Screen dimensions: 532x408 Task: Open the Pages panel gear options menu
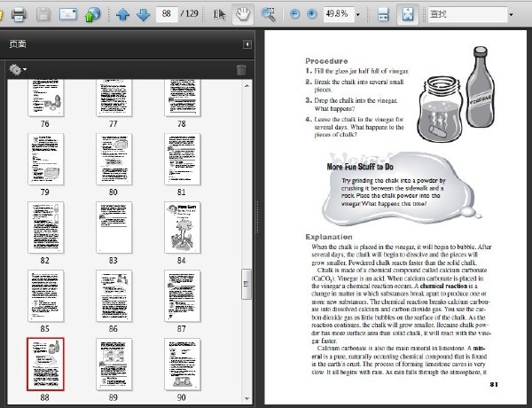pyautogui.click(x=18, y=69)
